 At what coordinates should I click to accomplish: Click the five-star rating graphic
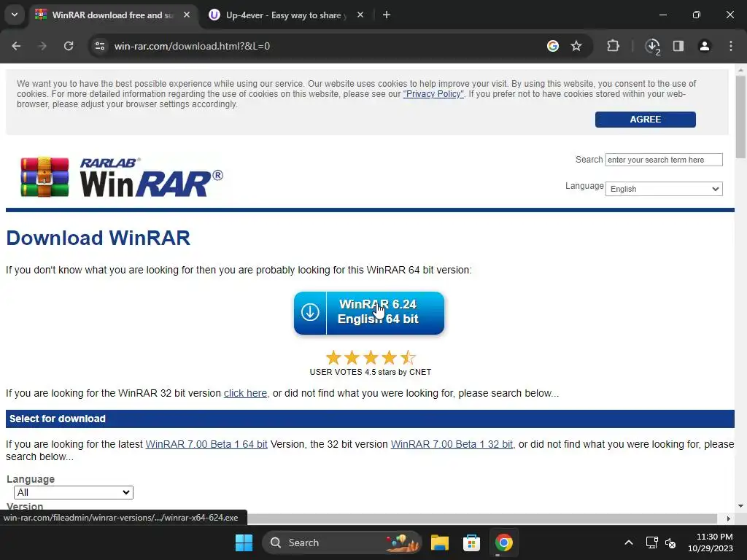click(x=370, y=357)
